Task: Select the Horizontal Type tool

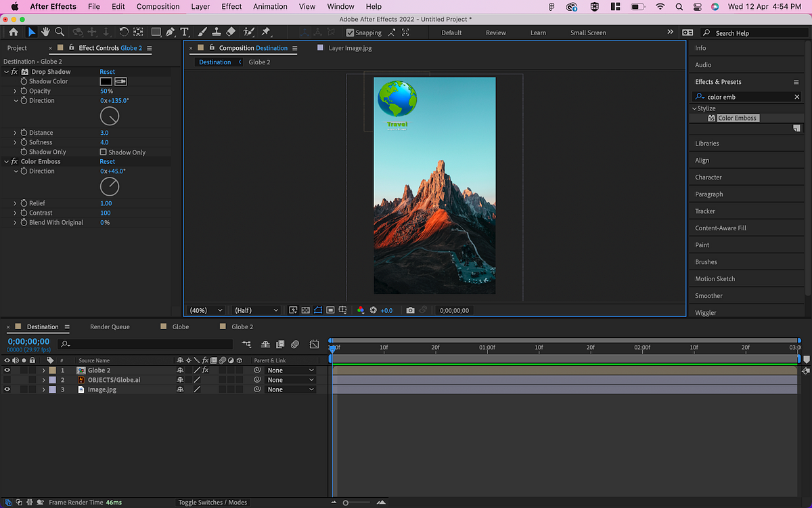Action: pos(184,32)
